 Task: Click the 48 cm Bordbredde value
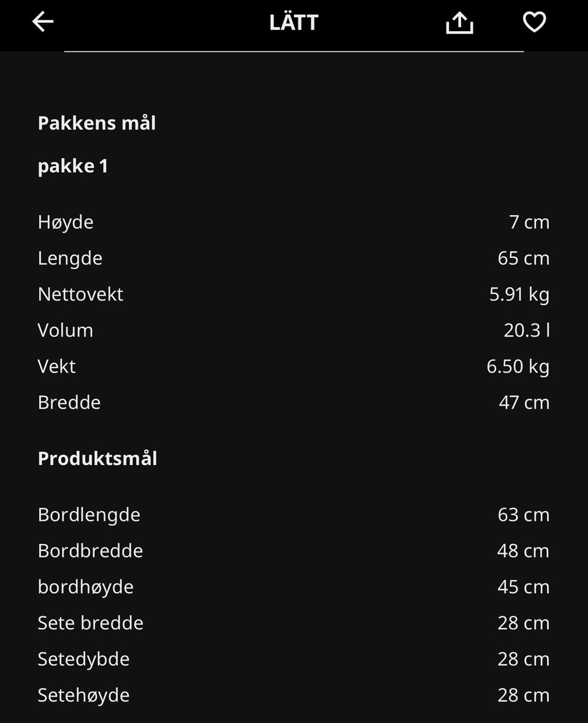[x=524, y=551]
